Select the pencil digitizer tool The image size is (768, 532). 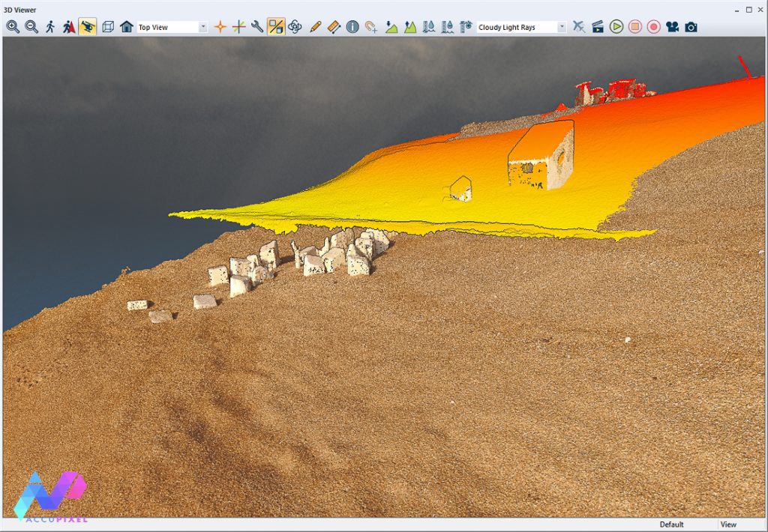(x=316, y=27)
